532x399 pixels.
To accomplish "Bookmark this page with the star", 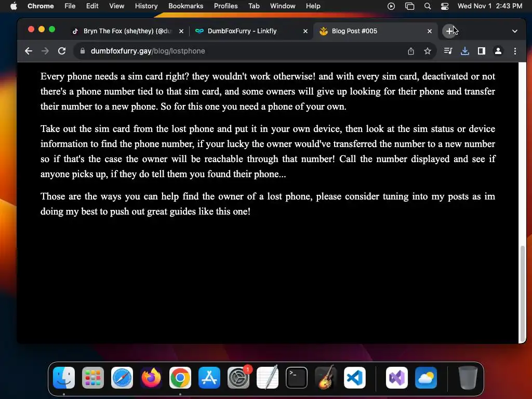I will pyautogui.click(x=428, y=51).
